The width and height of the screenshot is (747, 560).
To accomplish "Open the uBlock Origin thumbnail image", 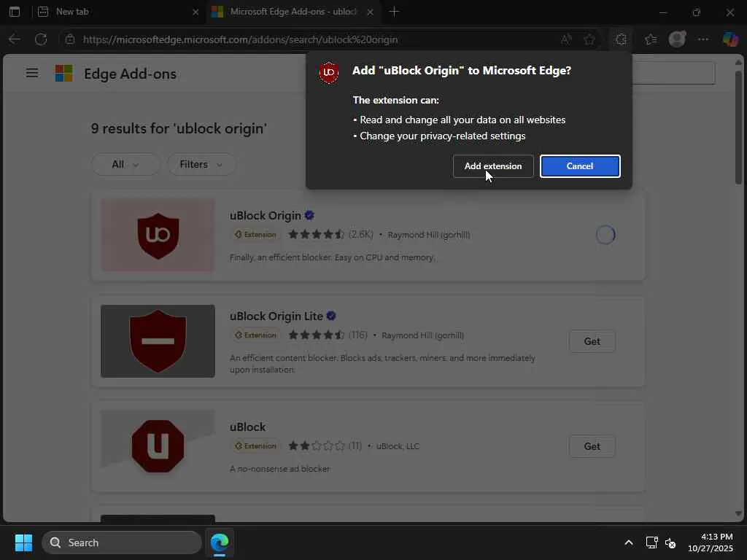I will coord(158,236).
